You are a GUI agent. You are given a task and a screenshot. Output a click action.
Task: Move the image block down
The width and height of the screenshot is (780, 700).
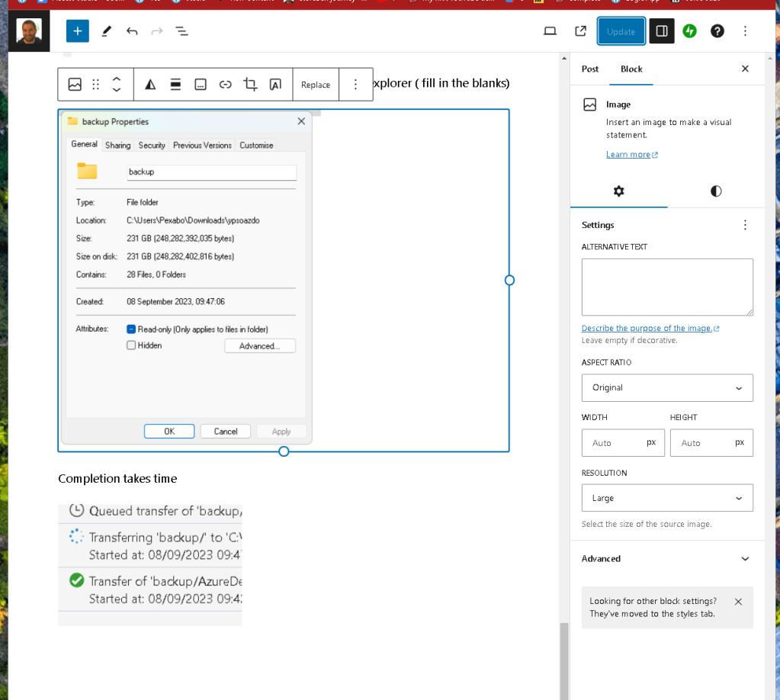tap(117, 90)
